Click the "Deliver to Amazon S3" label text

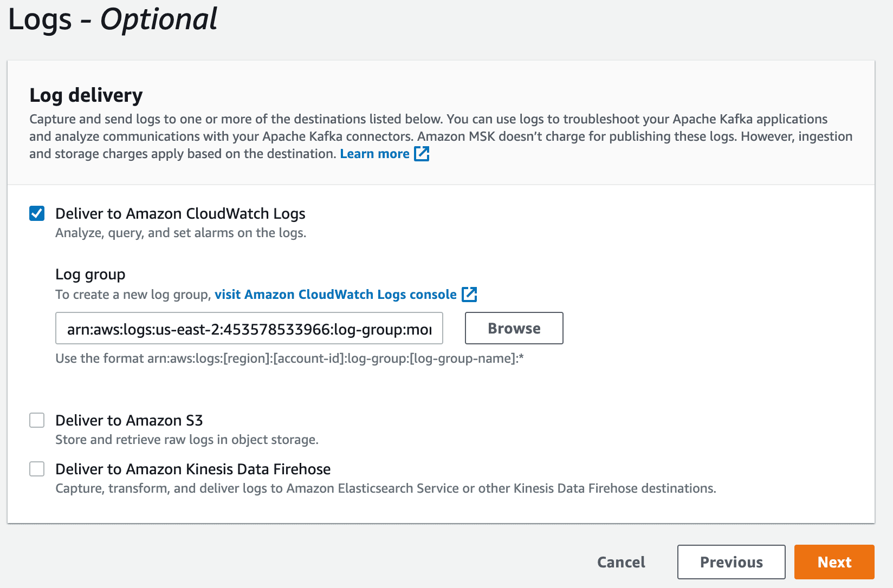129,420
